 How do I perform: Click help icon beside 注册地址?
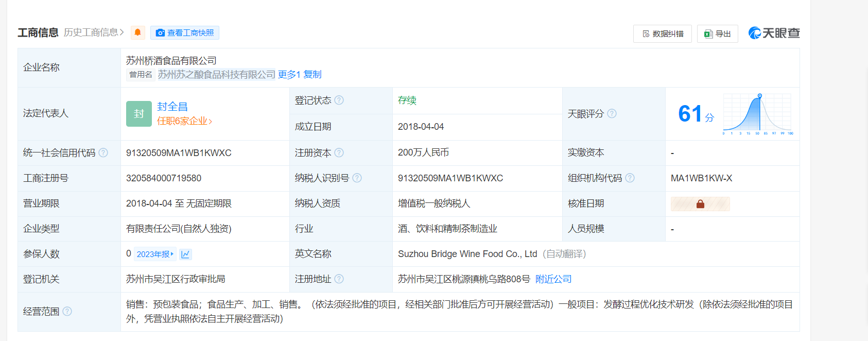[x=339, y=279]
